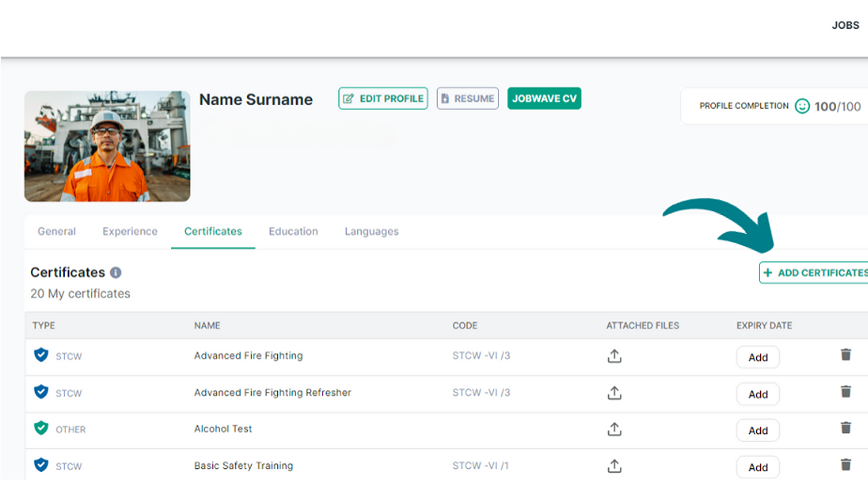This screenshot has height=491, width=868.
Task: Select the General tab
Action: (x=57, y=231)
